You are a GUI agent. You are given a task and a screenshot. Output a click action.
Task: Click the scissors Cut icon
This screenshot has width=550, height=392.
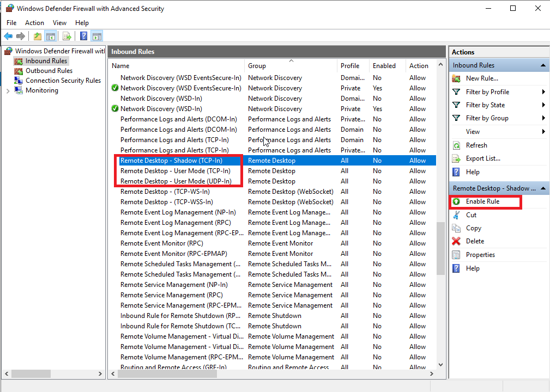point(456,215)
